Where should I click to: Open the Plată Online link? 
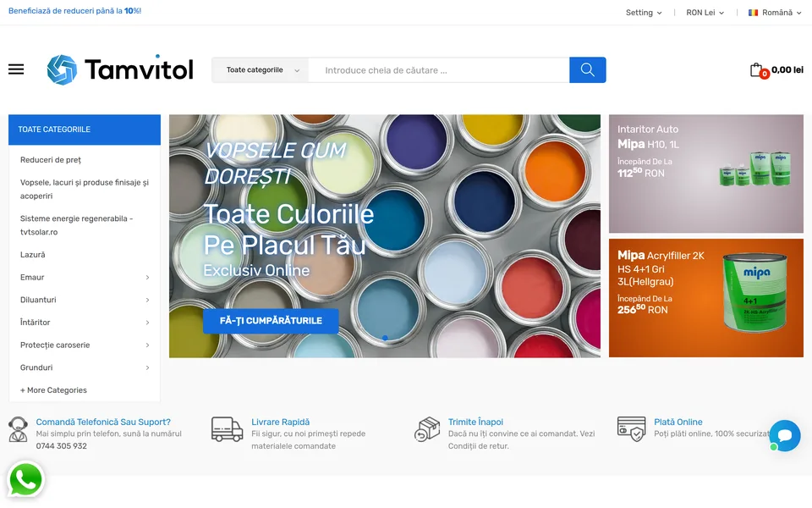click(678, 422)
